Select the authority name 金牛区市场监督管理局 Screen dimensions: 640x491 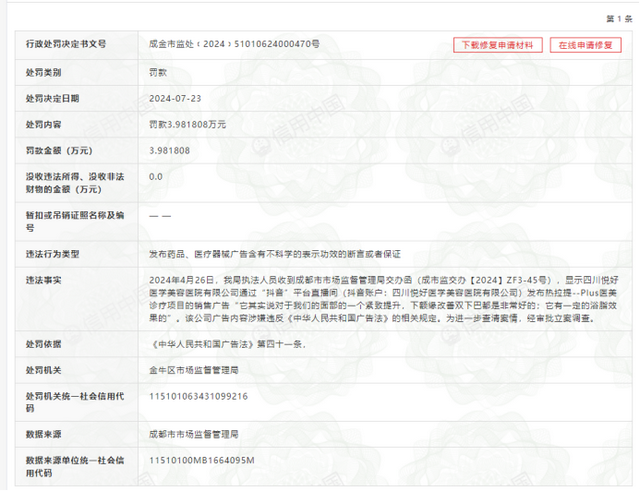tap(194, 370)
